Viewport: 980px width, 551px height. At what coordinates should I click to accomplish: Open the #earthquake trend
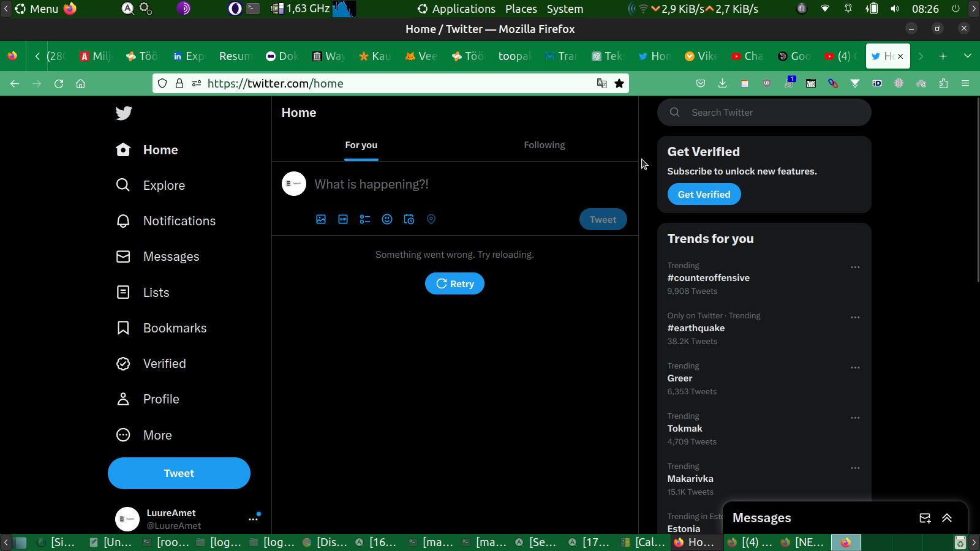[696, 328]
